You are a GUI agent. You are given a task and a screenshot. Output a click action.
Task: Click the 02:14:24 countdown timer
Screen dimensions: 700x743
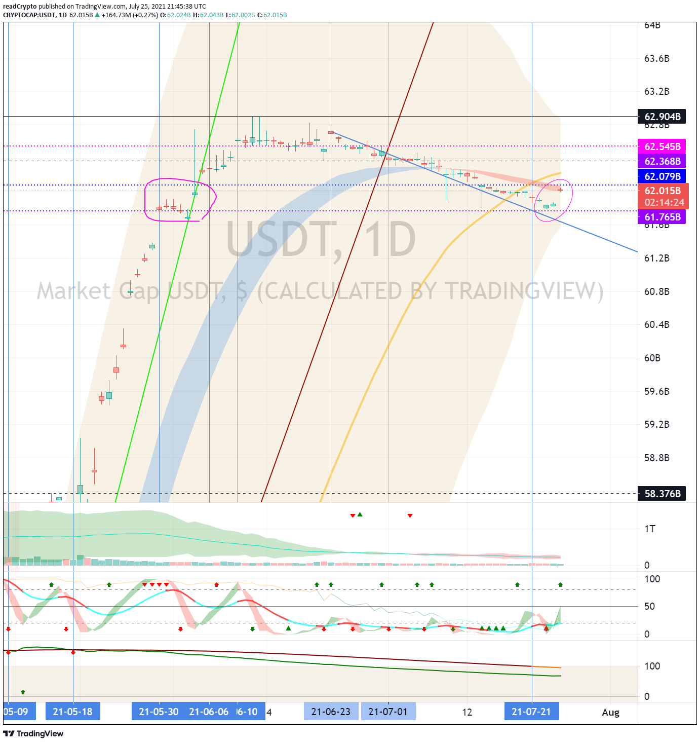point(664,202)
